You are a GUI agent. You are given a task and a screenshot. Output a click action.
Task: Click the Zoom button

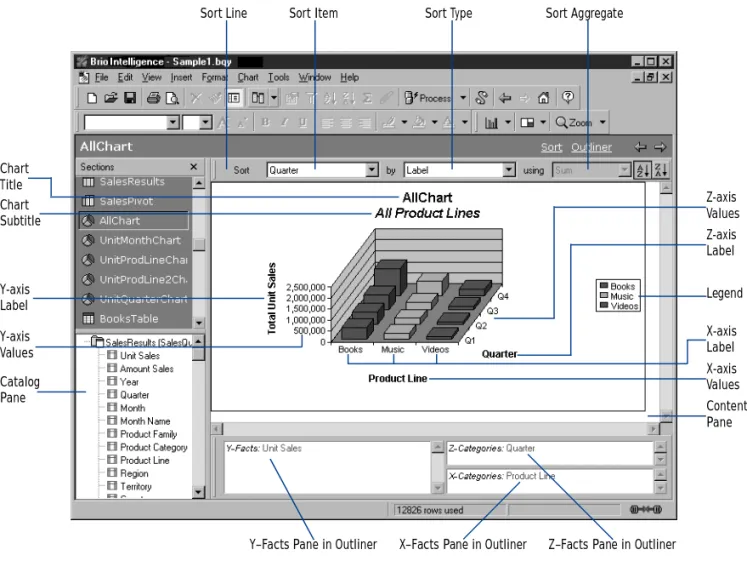(x=574, y=122)
